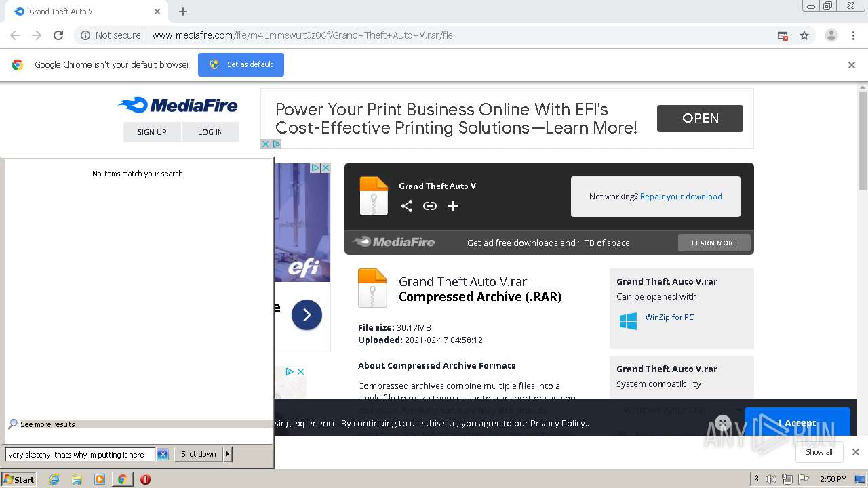Click the Action Center flag icon
Screen dimensions: 868x488
pos(804,479)
